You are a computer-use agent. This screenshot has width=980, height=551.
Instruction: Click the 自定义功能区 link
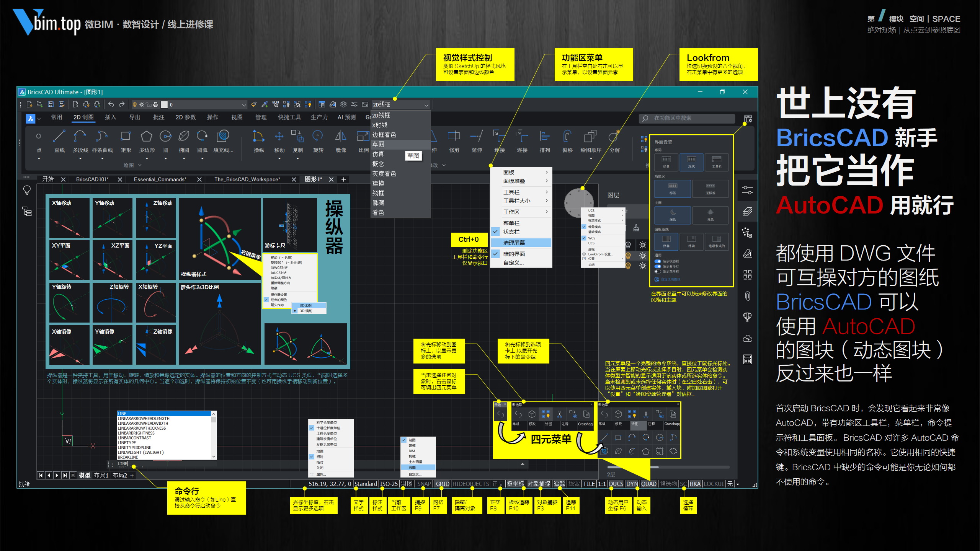coord(671,279)
